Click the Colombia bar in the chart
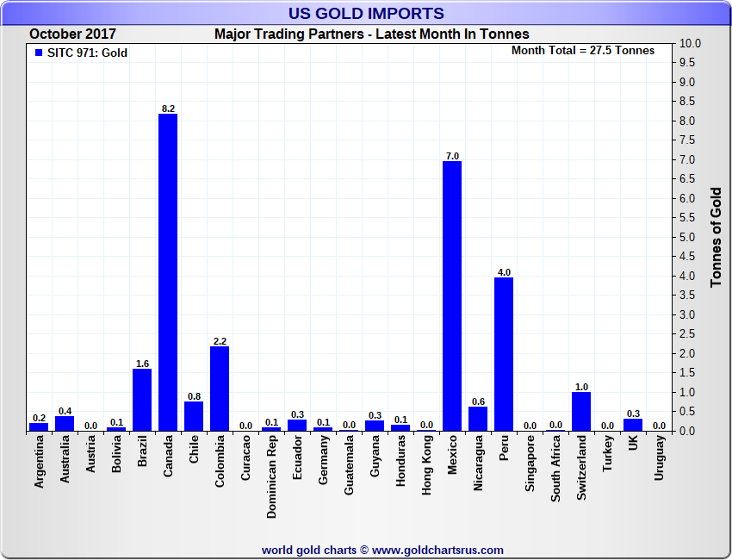The image size is (732, 560). pos(220,389)
